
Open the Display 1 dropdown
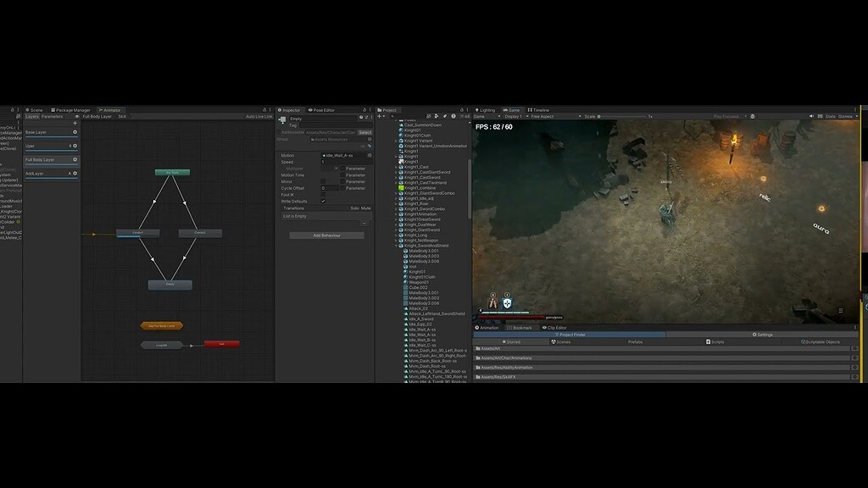pos(513,118)
